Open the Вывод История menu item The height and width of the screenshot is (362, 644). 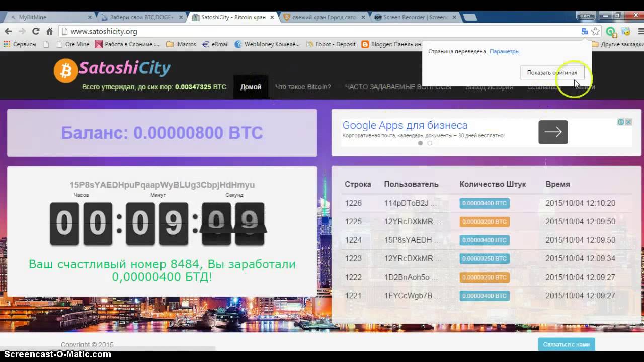click(489, 87)
